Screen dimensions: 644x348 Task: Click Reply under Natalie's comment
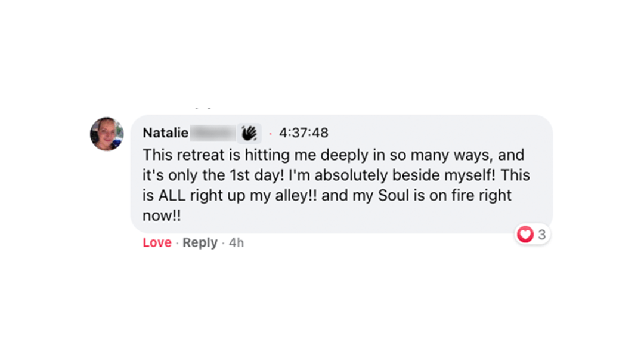(200, 243)
